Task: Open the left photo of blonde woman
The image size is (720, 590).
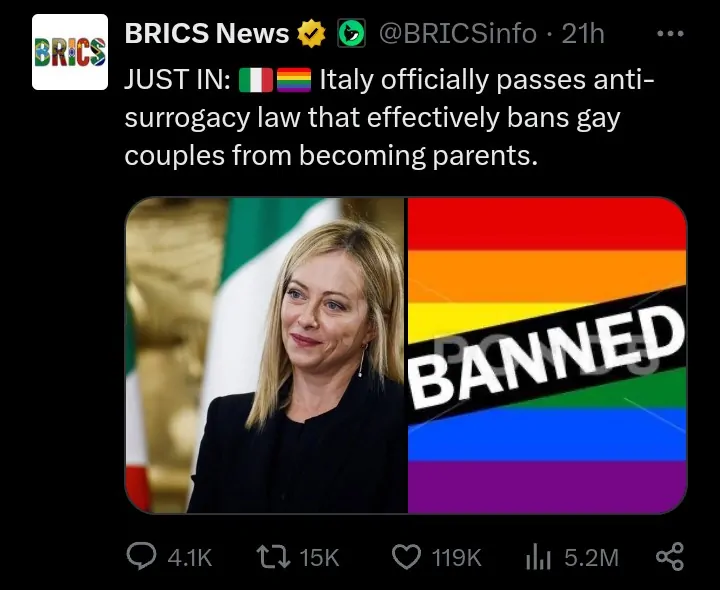Action: coord(266,355)
